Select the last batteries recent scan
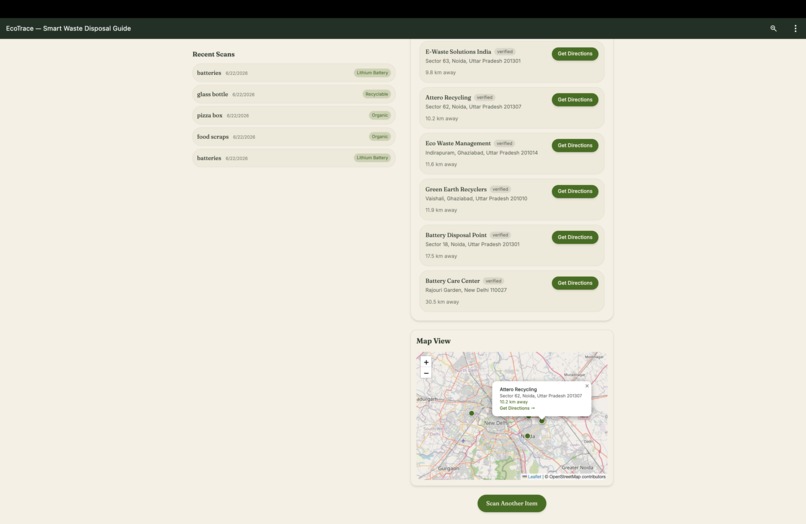Image resolution: width=806 pixels, height=524 pixels. [294, 158]
